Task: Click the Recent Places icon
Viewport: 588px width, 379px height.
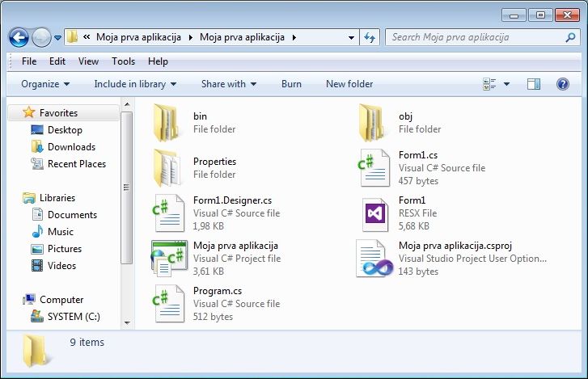Action: pyautogui.click(x=37, y=164)
